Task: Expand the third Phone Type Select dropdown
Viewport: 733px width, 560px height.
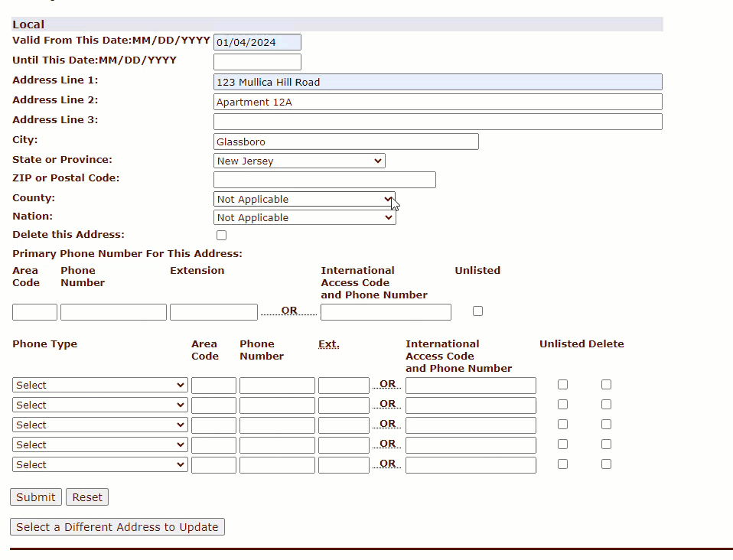Action: (x=99, y=425)
